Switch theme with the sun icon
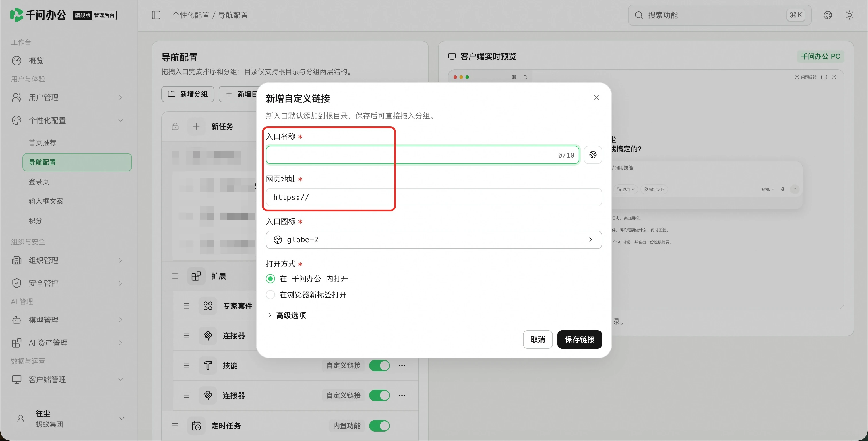868x441 pixels. pyautogui.click(x=849, y=15)
